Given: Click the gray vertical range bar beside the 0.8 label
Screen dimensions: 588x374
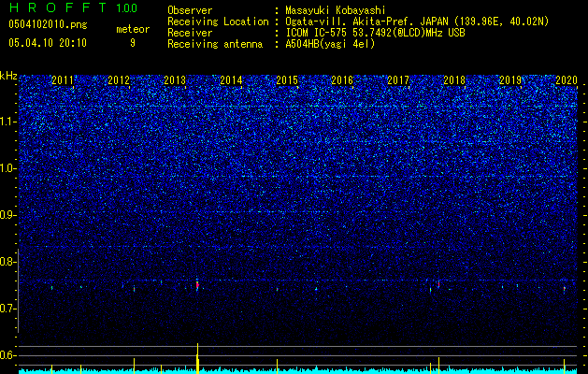Looking at the screenshot, I should tap(18, 290).
